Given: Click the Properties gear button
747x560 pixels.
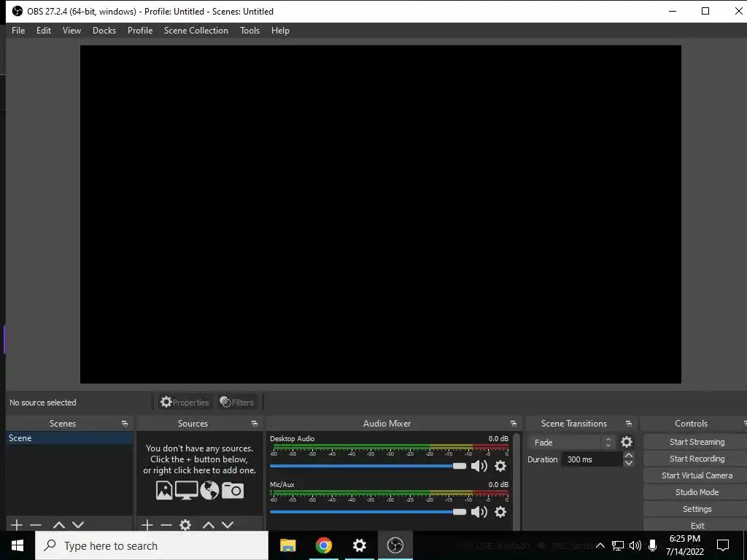Looking at the screenshot, I should pyautogui.click(x=185, y=402).
